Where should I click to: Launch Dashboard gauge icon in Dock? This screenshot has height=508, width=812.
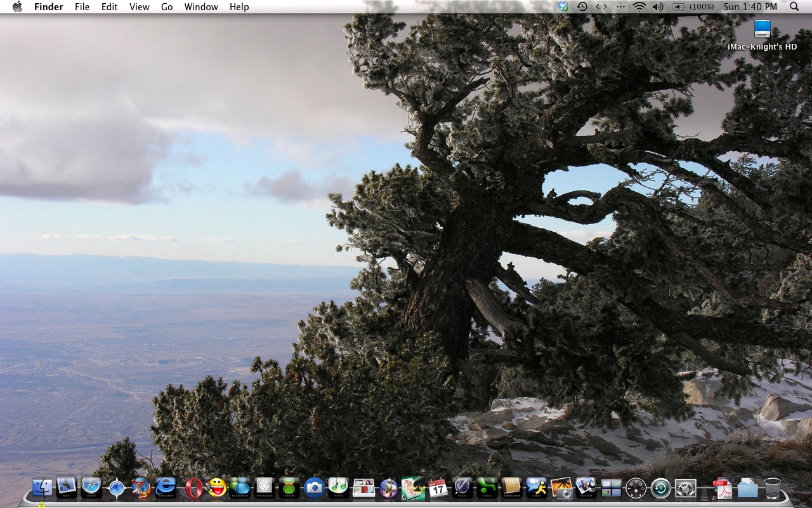636,488
